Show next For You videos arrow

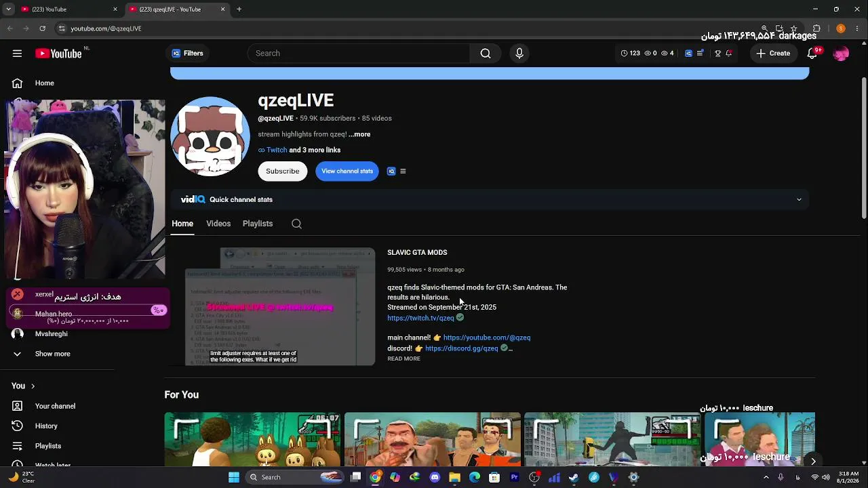click(x=813, y=462)
